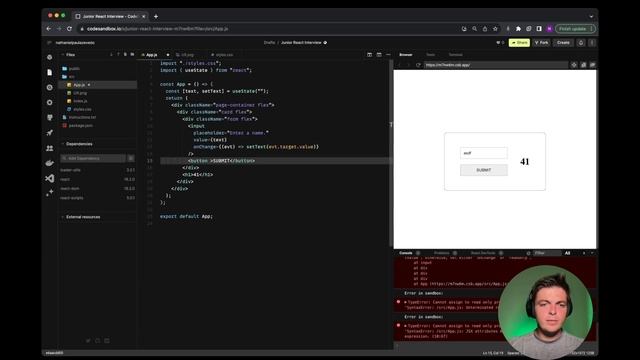640x360 pixels.
Task: Open the console All level dropdown
Action: [567, 253]
